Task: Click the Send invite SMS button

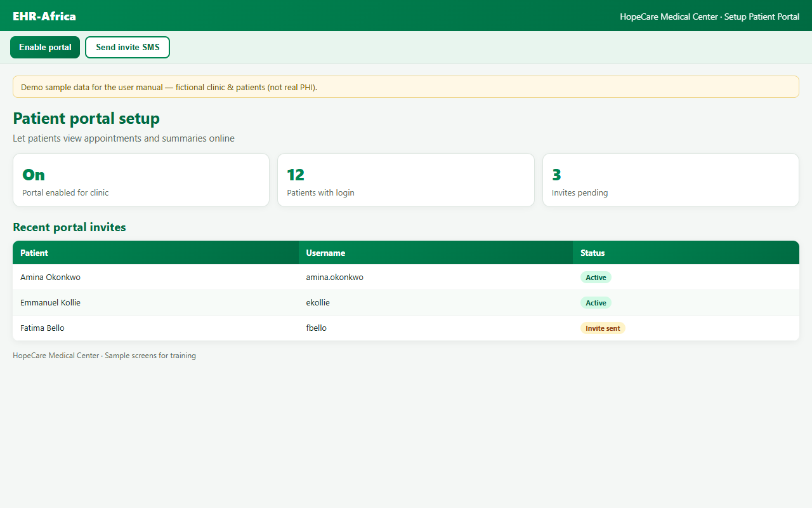Action: pos(128,47)
